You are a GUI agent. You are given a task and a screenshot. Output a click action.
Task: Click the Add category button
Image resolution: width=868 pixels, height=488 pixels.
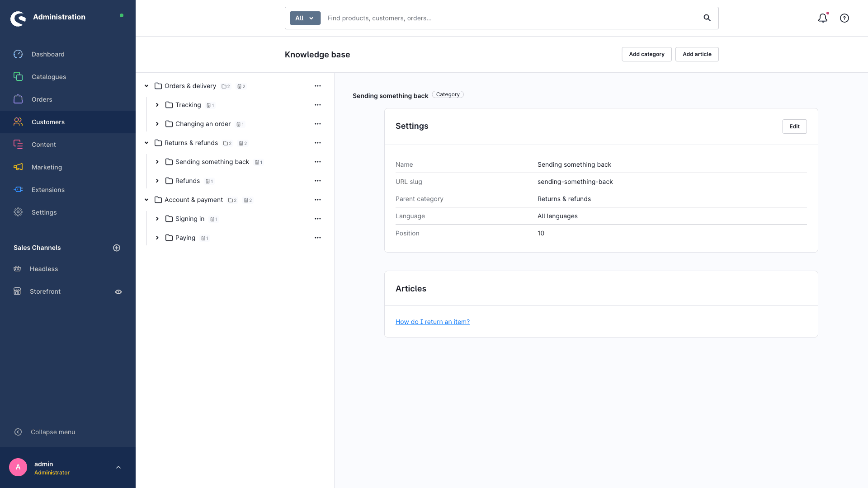point(646,54)
